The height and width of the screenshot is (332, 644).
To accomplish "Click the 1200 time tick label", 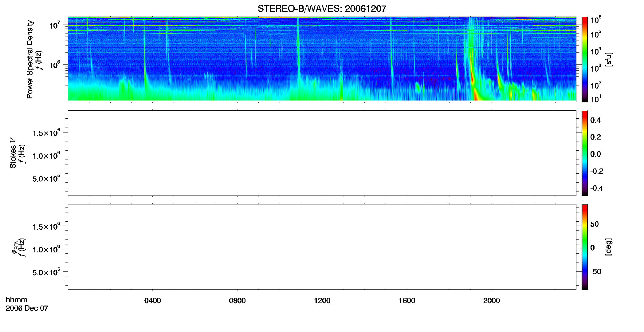I will coord(322,301).
